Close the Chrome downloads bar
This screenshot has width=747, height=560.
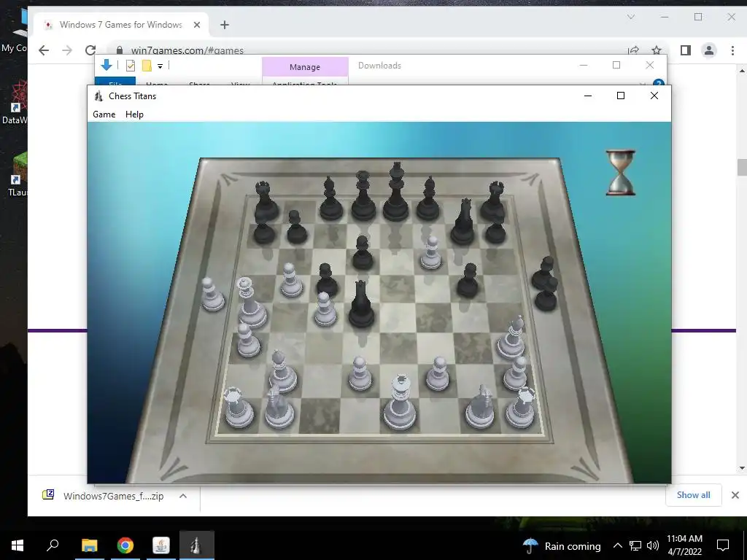click(x=735, y=495)
